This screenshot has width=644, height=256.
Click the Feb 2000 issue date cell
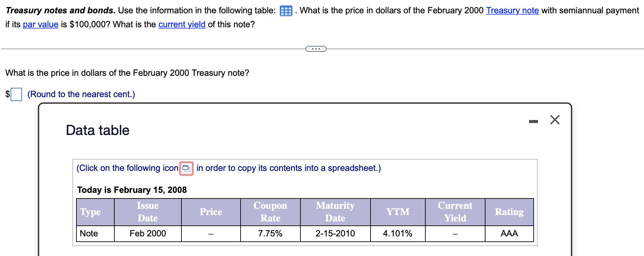tap(147, 233)
